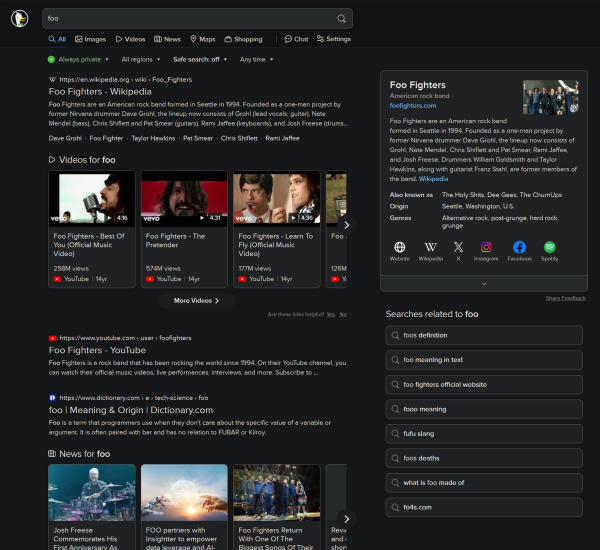Switch to the Images tab
The image size is (600, 550).
[91, 39]
